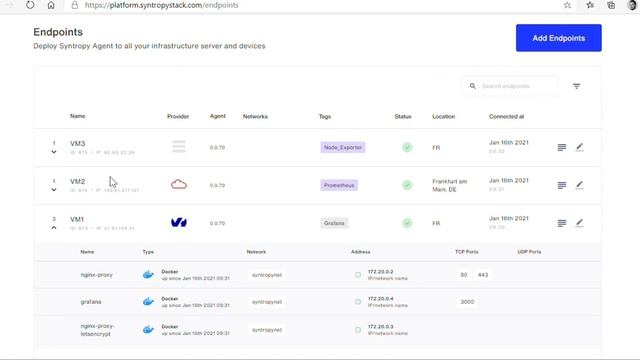Click the nginx-proxy-letsencrypt service name
Viewport: 640px width, 360px height.
[97, 330]
